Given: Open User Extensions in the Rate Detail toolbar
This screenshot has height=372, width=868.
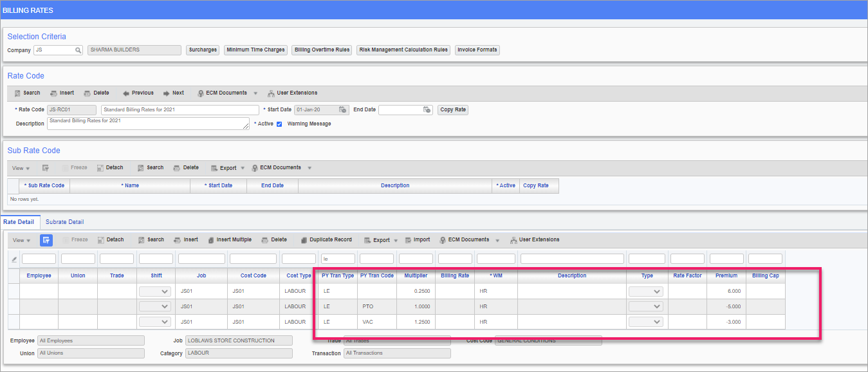Looking at the screenshot, I should (x=535, y=239).
